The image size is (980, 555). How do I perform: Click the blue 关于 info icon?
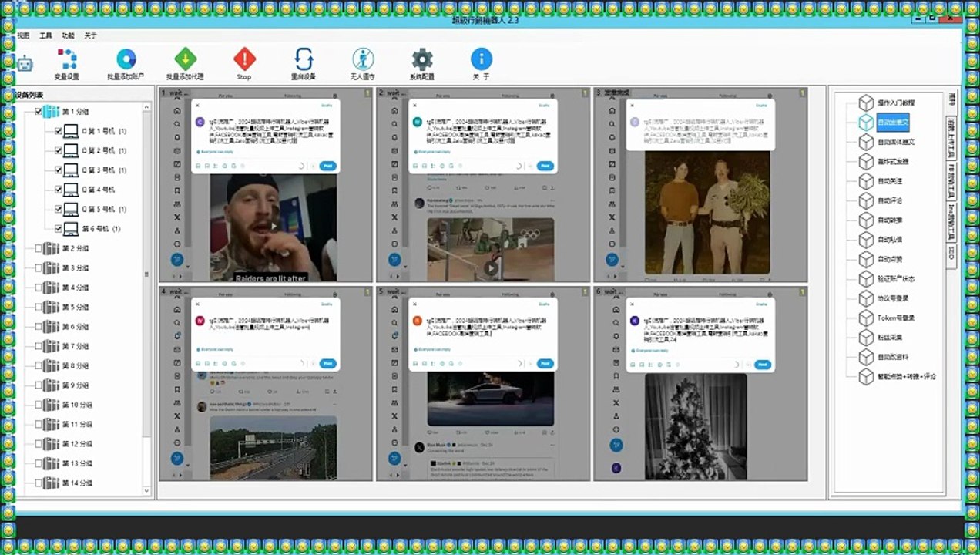tap(482, 59)
